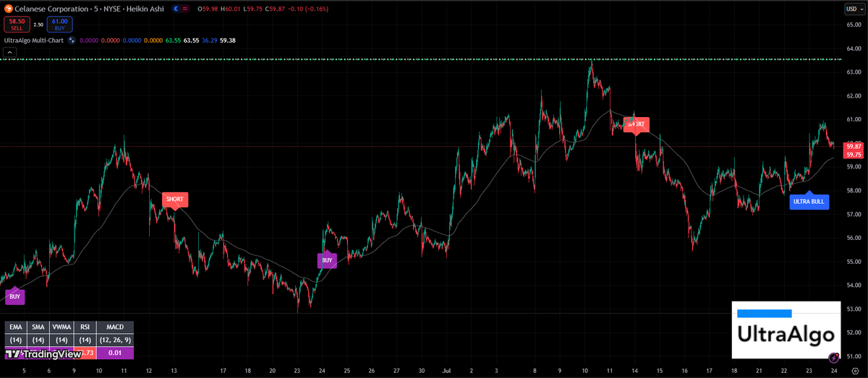868x378 pixels.
Task: Click the Celanese Corporation symbol logo
Action: coord(9,9)
